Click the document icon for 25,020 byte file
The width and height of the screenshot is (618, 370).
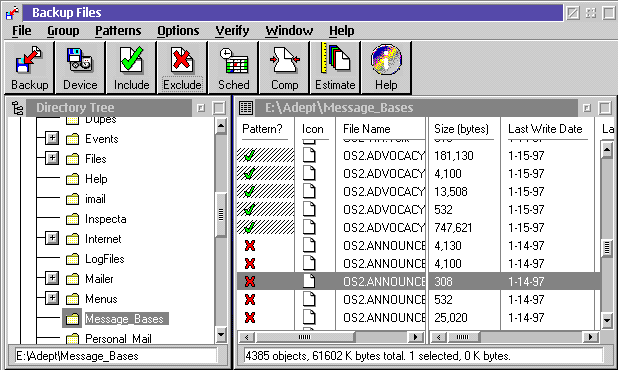click(x=309, y=317)
